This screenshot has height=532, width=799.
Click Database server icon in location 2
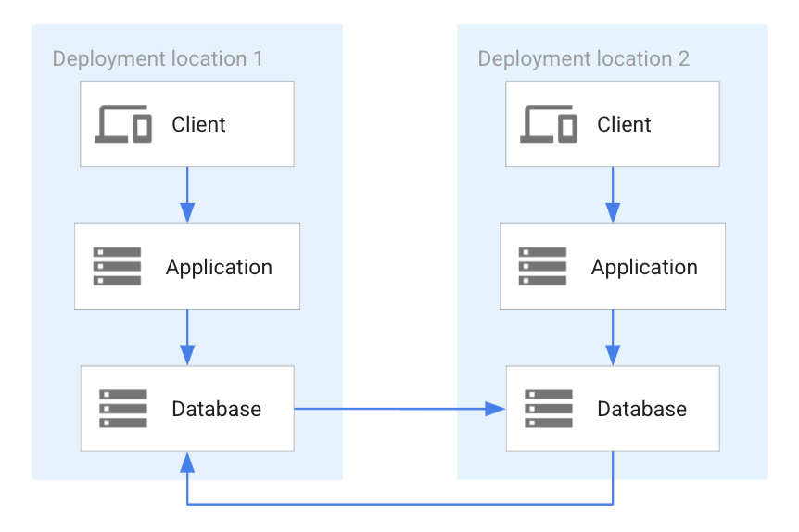pyautogui.click(x=549, y=409)
